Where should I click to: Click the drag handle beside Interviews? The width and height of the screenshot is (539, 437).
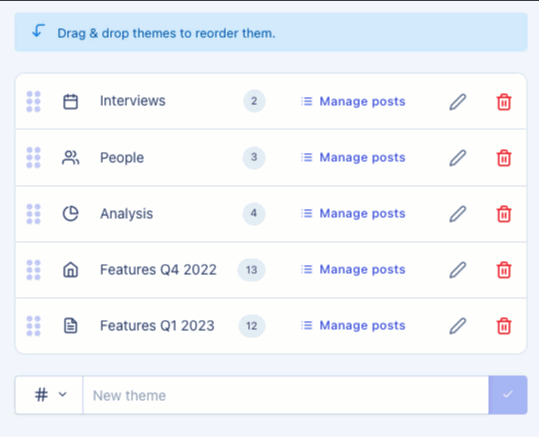point(33,101)
